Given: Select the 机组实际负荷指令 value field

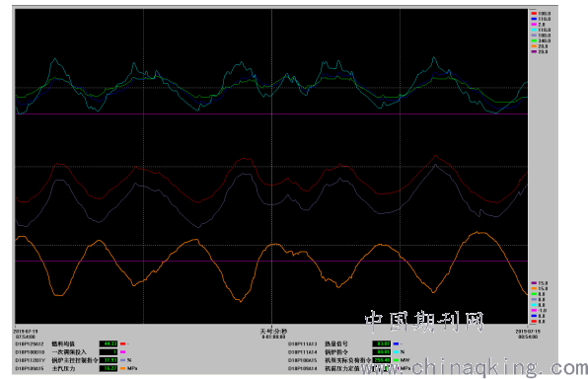Looking at the screenshot, I should click(382, 360).
